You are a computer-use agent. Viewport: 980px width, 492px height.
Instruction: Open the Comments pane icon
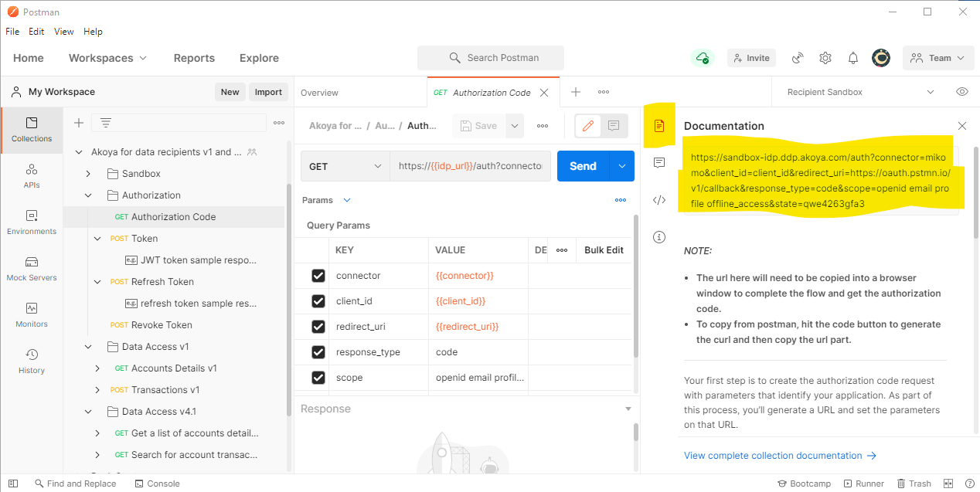[x=659, y=163]
